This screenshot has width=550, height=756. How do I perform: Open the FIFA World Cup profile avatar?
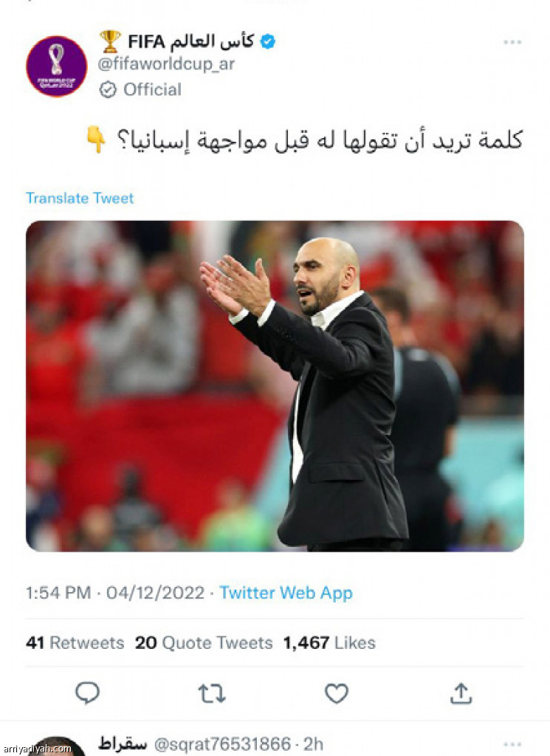click(x=57, y=66)
